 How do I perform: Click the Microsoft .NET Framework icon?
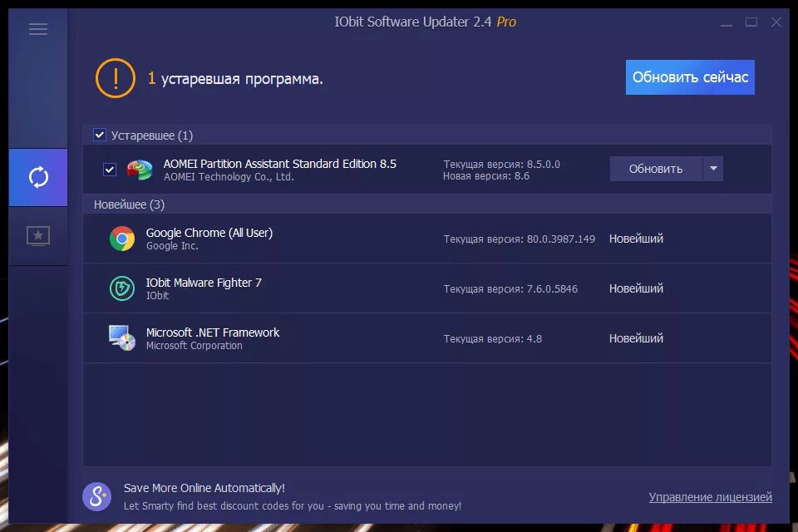(122, 338)
